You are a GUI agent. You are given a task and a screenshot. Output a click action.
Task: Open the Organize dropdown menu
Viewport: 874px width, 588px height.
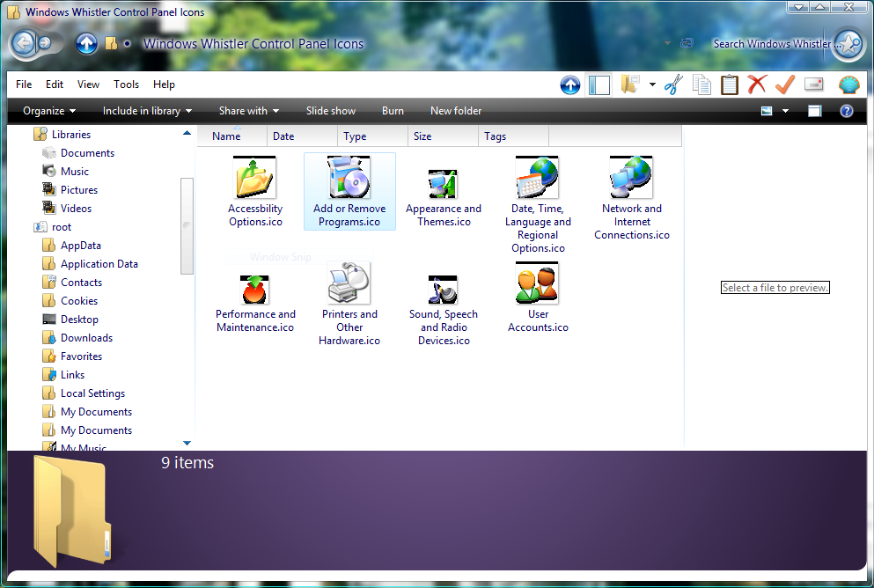click(x=48, y=111)
